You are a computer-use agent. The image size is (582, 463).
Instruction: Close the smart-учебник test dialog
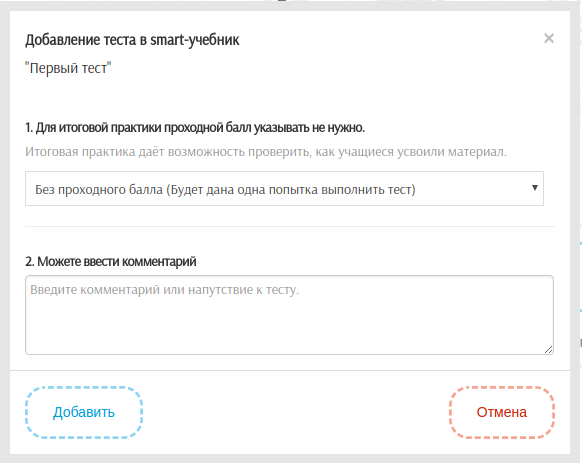pos(549,38)
